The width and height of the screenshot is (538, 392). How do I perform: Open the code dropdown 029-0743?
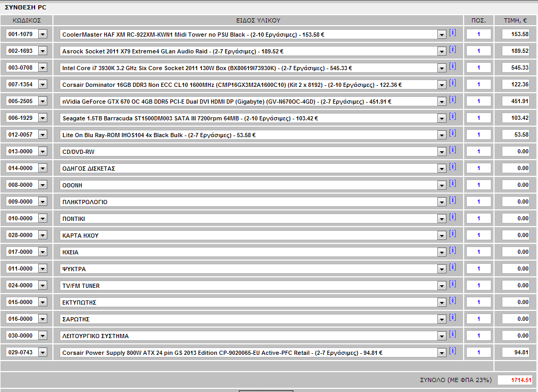(x=42, y=352)
